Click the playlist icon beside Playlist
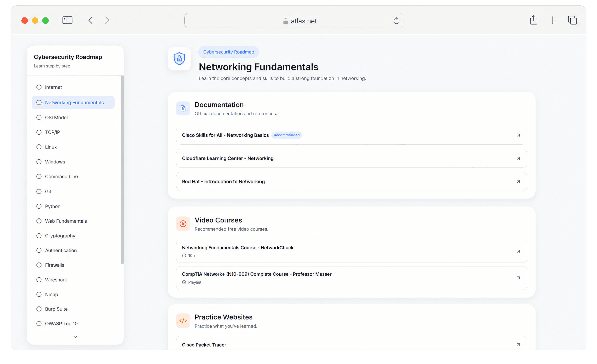This screenshot has height=364, width=597. click(184, 282)
